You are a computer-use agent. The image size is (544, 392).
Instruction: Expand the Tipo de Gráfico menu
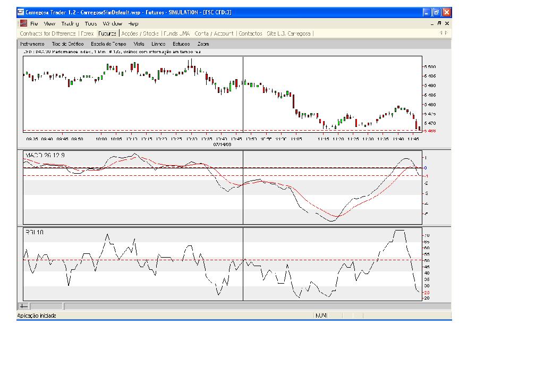point(67,44)
